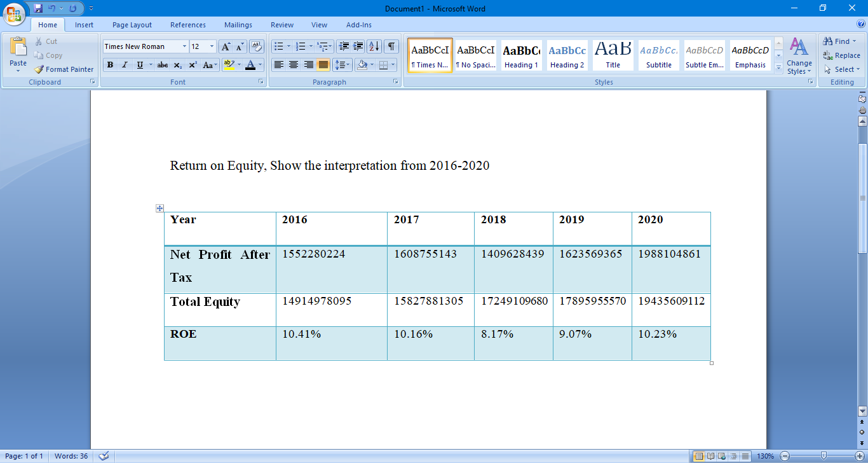Viewport: 868px width, 463px height.
Task: Shrink the font size
Action: [240, 46]
